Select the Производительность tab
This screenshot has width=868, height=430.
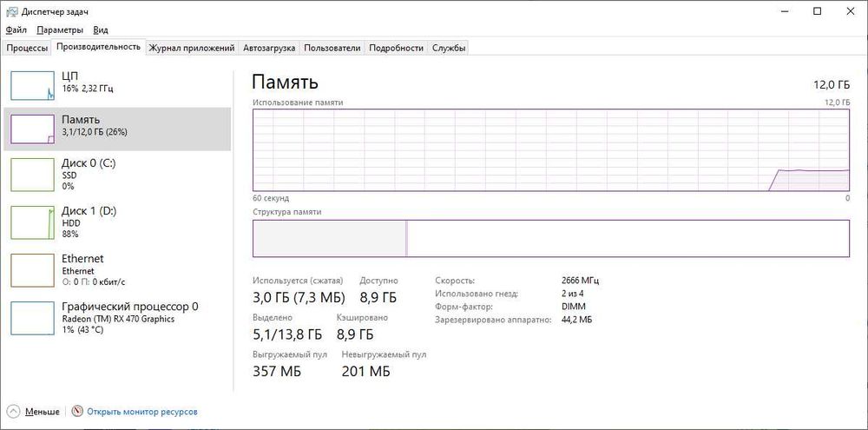[99, 47]
